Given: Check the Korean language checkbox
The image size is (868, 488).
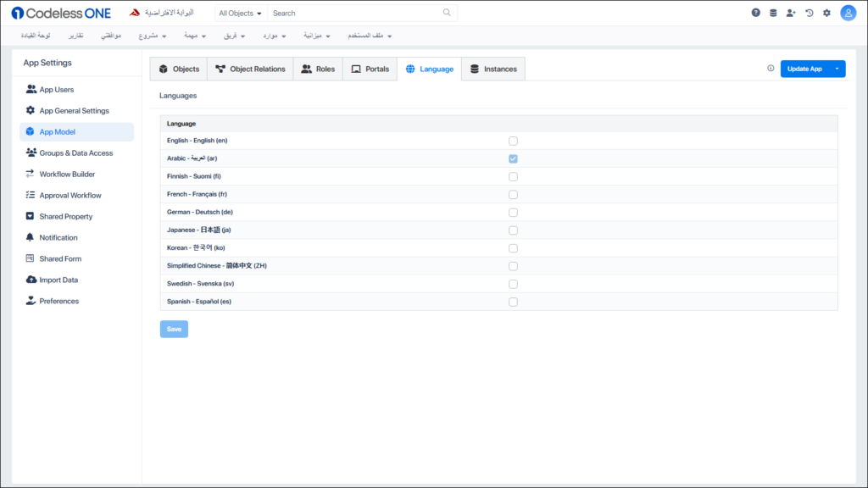Looking at the screenshot, I should point(513,248).
